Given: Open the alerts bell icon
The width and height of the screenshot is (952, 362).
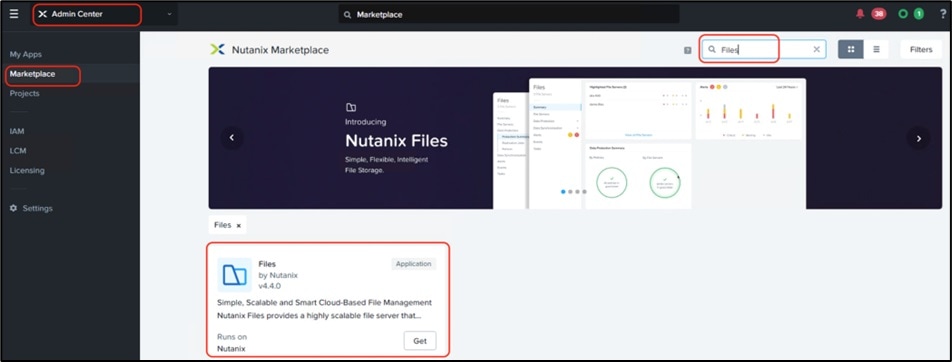Looking at the screenshot, I should tap(860, 14).
